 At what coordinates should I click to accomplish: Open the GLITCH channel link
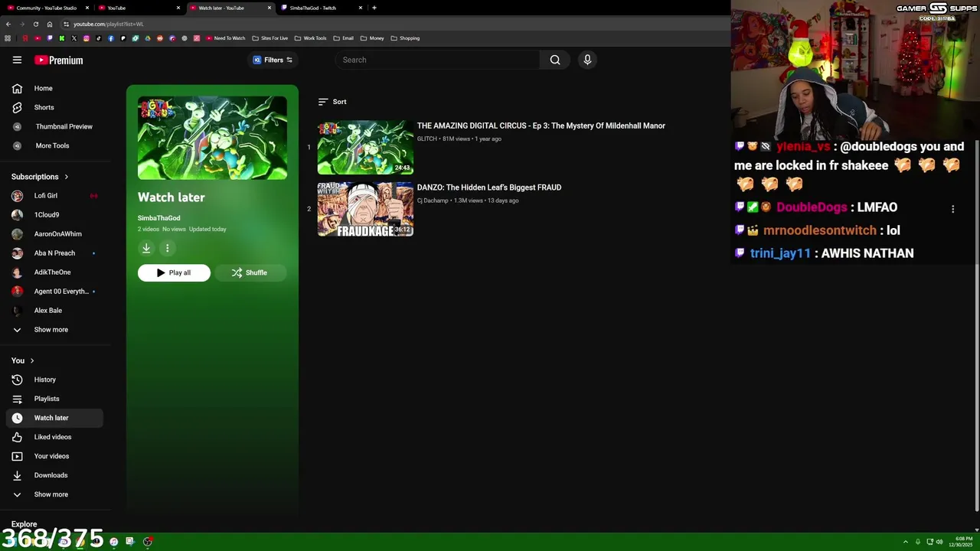pos(426,139)
